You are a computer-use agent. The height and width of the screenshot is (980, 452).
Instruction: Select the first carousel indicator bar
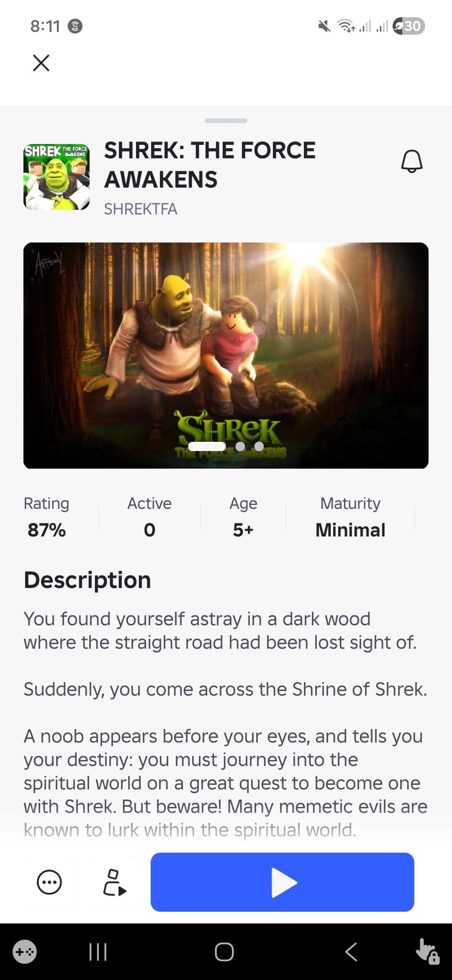tap(207, 446)
